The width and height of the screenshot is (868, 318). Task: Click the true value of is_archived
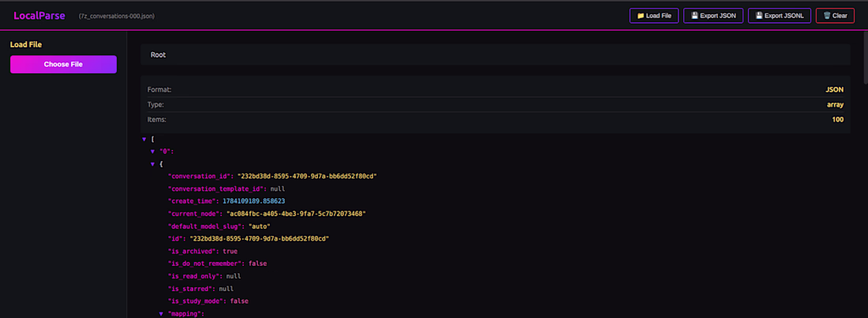point(230,252)
